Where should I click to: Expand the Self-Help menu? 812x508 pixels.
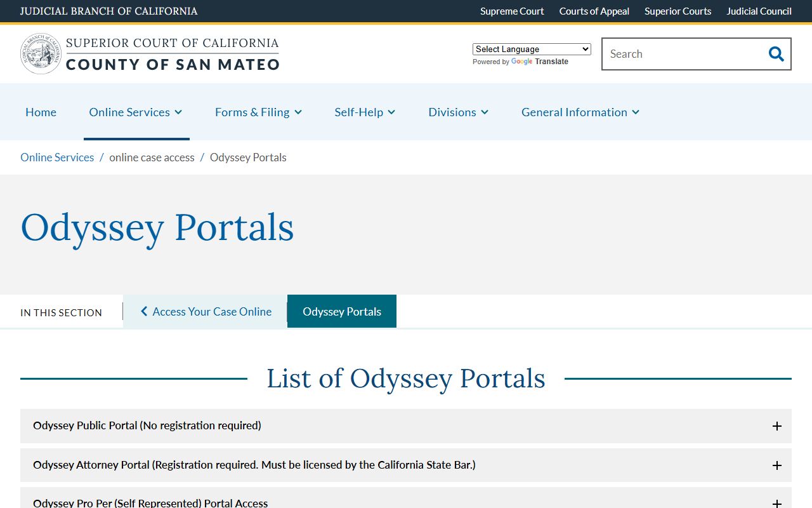[365, 112]
